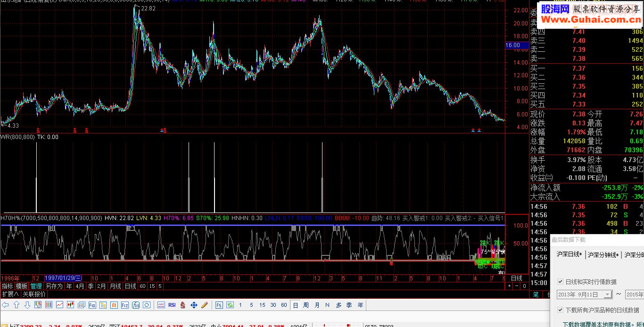
Task: Open the 关联报价 tab
Action: coord(34,294)
